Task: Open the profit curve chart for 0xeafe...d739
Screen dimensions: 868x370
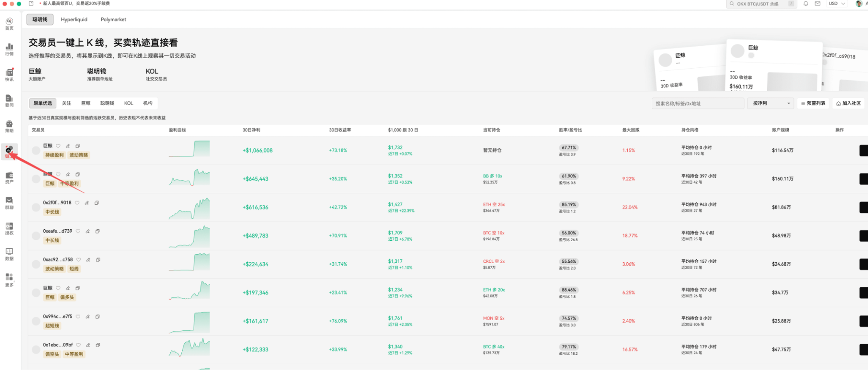Action: (x=189, y=236)
